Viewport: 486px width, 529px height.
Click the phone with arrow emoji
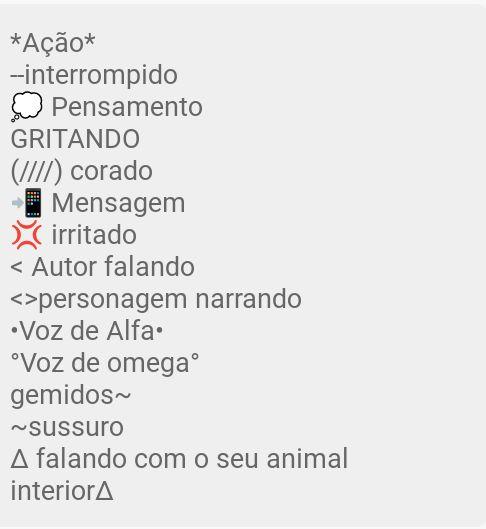pos(27,203)
